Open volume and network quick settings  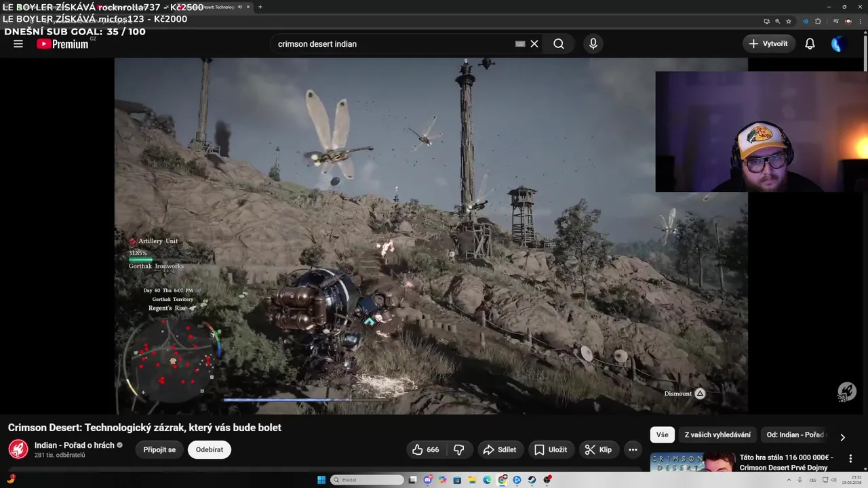pos(829,480)
